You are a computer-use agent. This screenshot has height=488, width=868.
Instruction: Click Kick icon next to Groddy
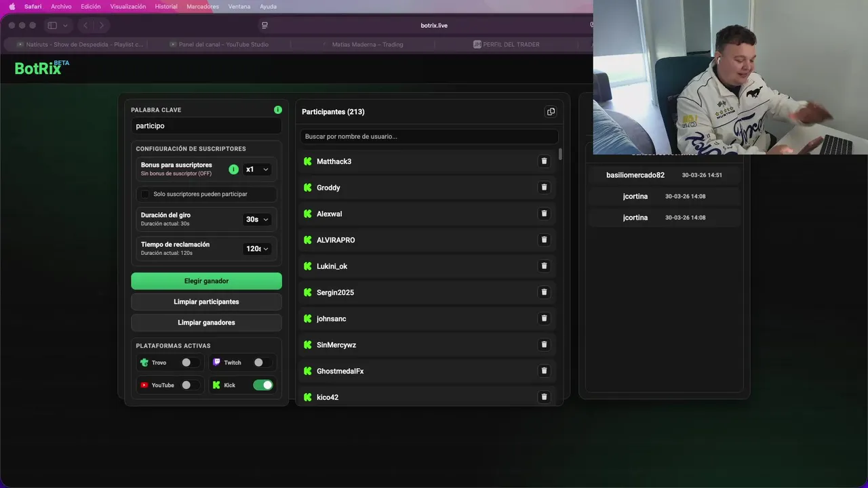[x=308, y=188]
